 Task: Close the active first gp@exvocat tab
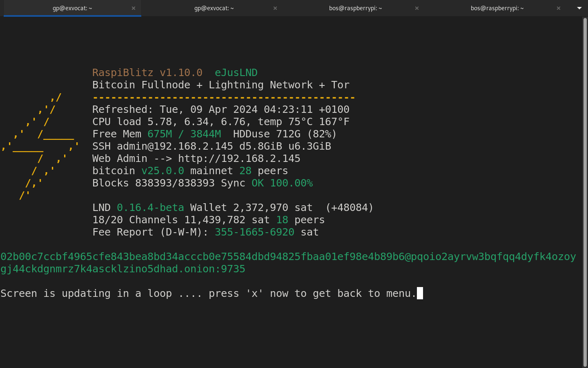point(134,8)
